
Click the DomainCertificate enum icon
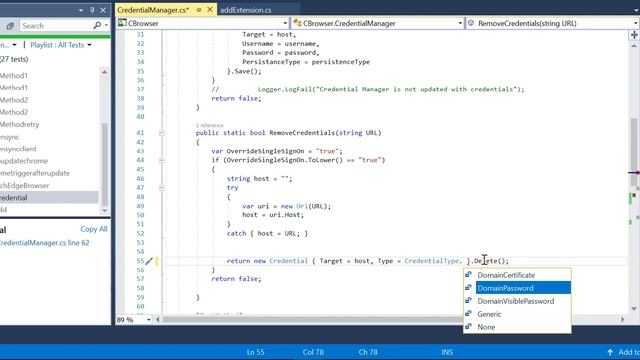click(469, 275)
